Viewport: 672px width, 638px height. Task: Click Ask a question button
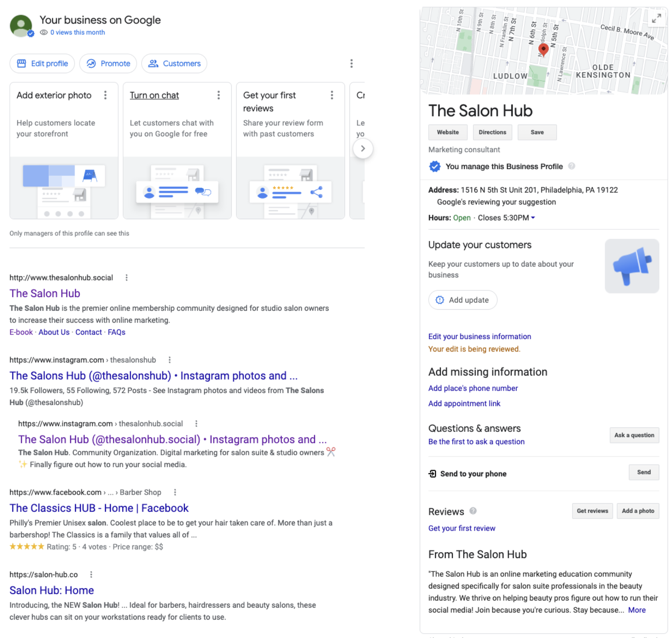click(x=634, y=435)
